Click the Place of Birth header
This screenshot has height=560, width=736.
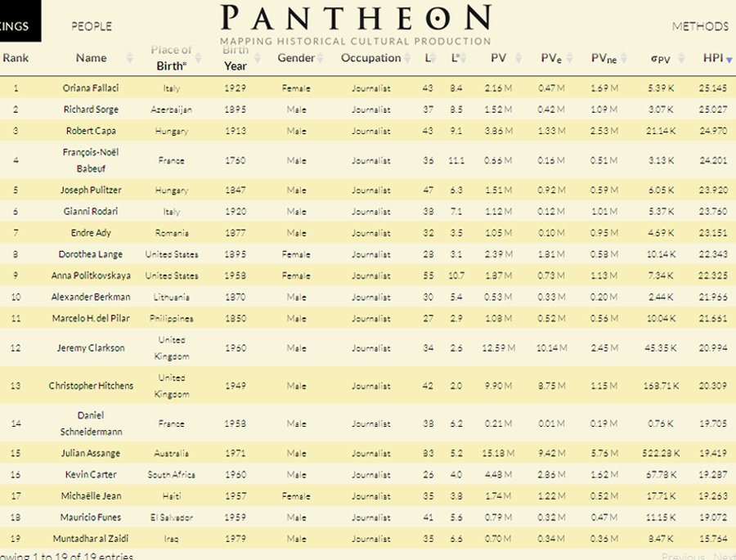click(172, 58)
